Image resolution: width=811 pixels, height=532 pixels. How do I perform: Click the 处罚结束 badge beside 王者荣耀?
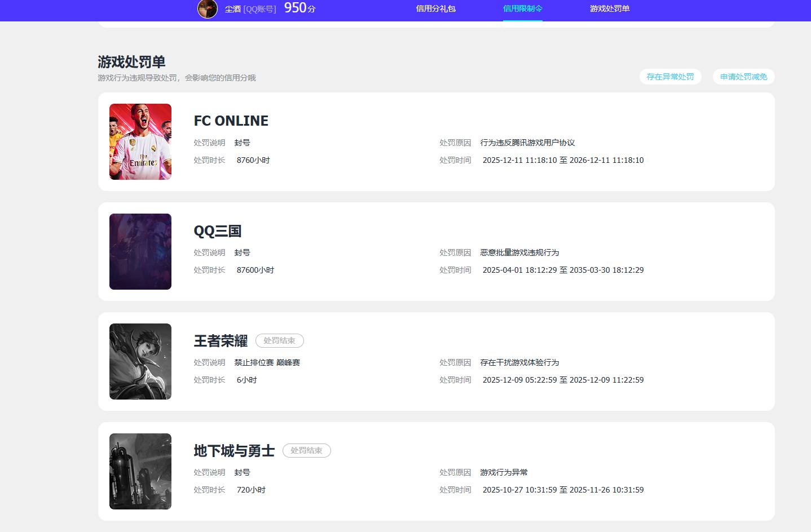(280, 340)
